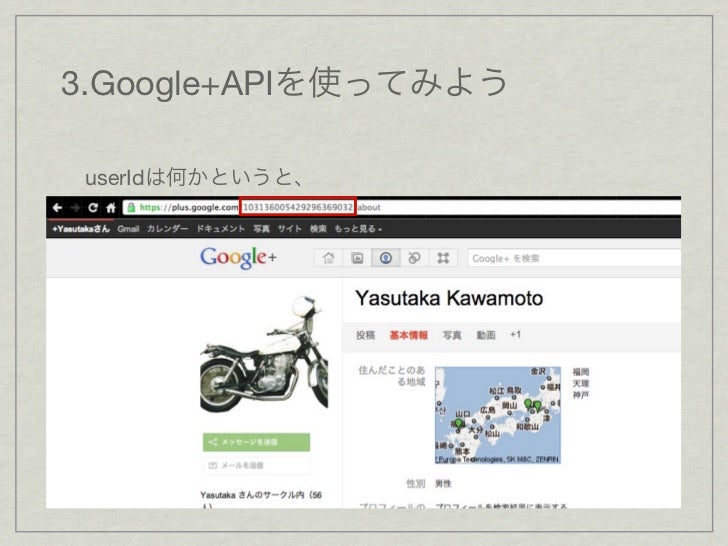
Task: Select the Google+ profile icon
Action: [386, 258]
